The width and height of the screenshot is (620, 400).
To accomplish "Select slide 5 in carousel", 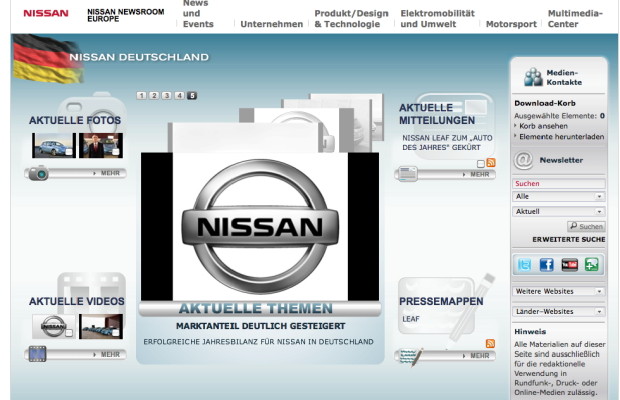I will point(192,95).
